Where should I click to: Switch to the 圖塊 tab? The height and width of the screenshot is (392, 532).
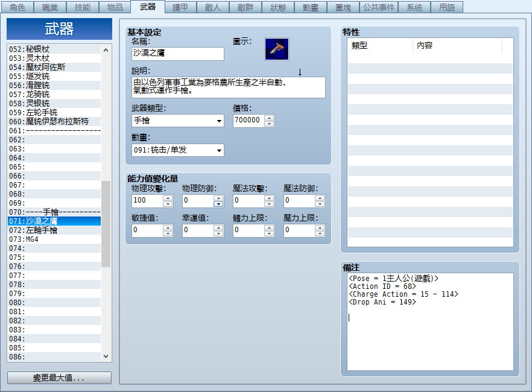click(x=343, y=7)
